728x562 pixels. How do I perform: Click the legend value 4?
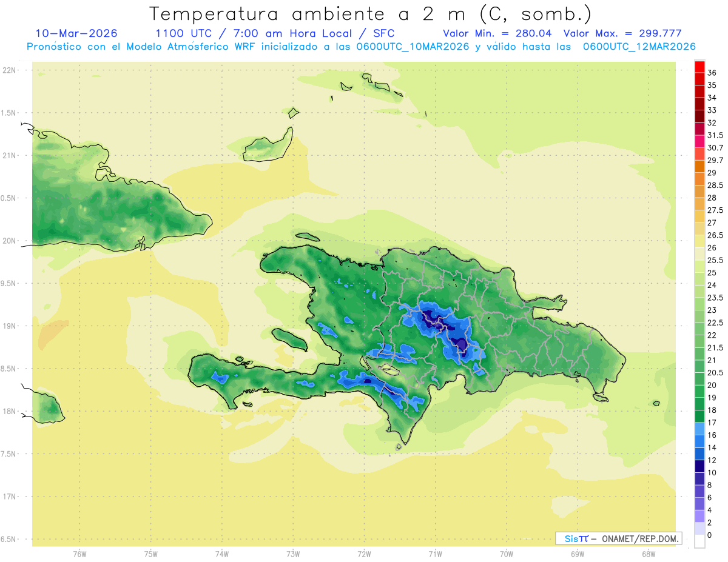[x=710, y=510]
